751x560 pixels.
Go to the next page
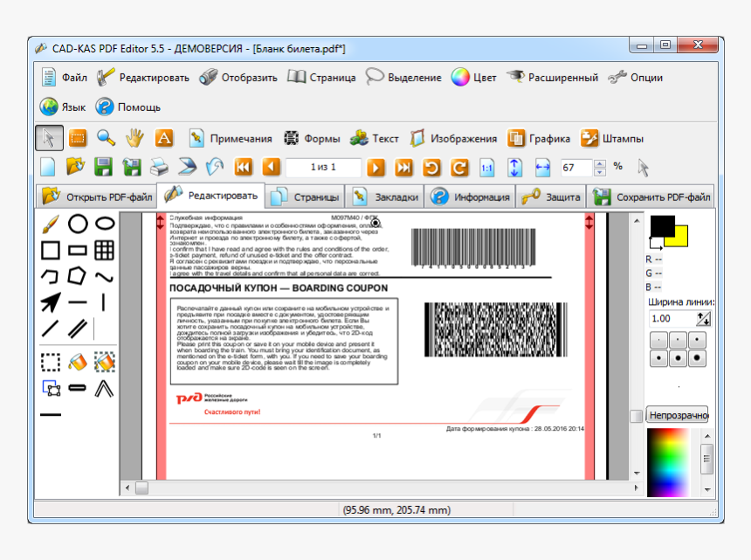point(375,168)
